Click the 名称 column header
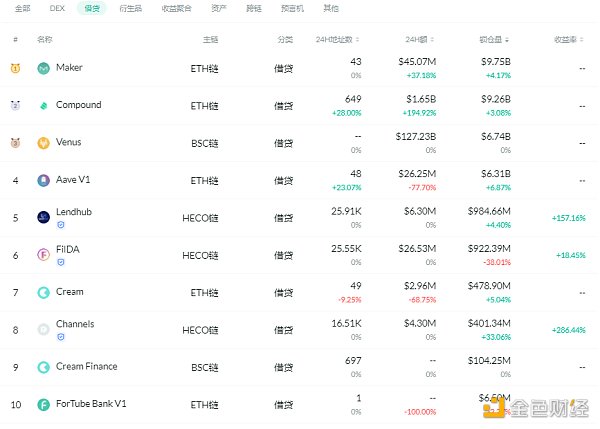This screenshot has height=429, width=600. (45, 39)
